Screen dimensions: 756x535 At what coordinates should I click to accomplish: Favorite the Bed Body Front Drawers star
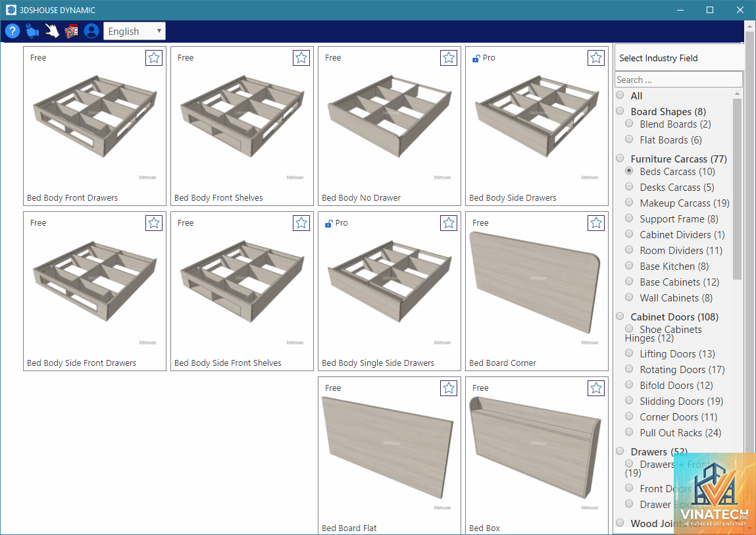154,58
